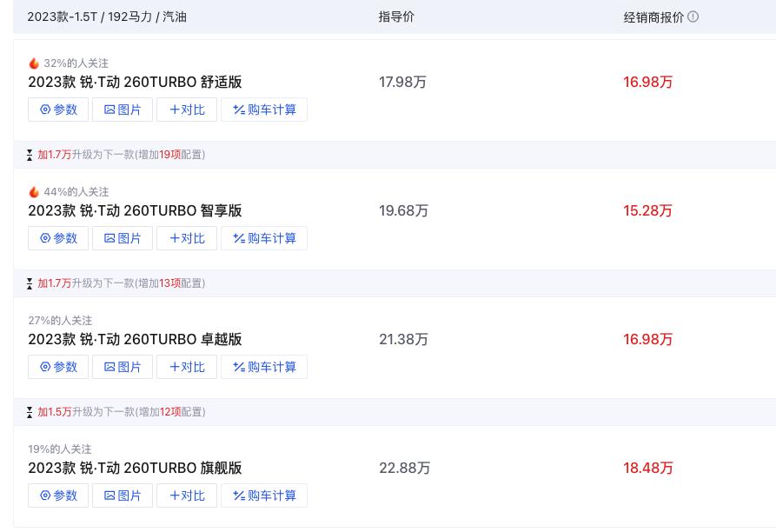The image size is (776, 532).
Task: Open 图片 gallery icon for 智享版
Action: (x=109, y=238)
